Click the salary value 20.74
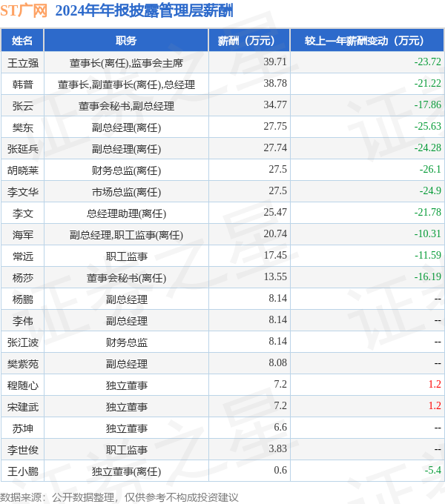This screenshot has height=504, width=445. (x=275, y=233)
